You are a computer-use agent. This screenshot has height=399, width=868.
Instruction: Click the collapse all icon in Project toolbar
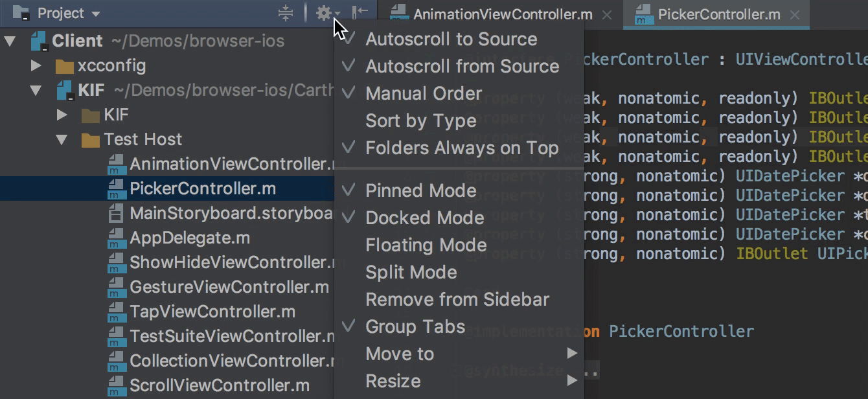coord(285,13)
